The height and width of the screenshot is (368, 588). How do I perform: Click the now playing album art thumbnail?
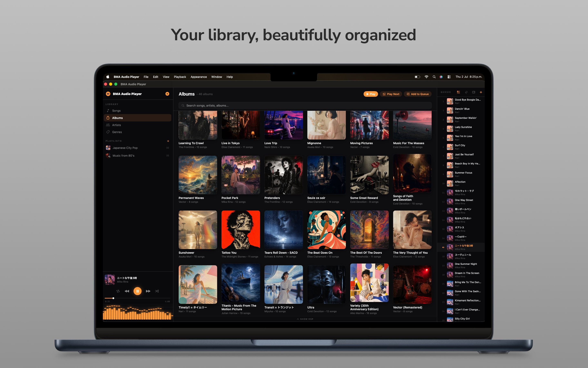click(x=110, y=280)
